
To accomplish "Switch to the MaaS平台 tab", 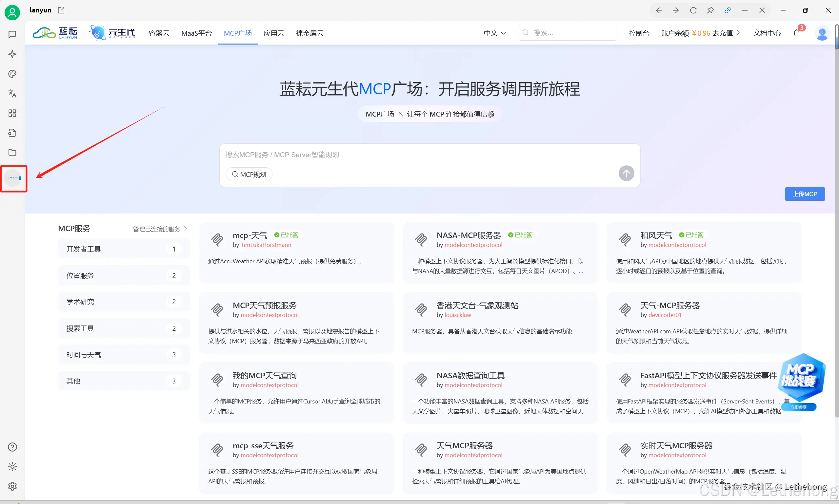I will (196, 33).
